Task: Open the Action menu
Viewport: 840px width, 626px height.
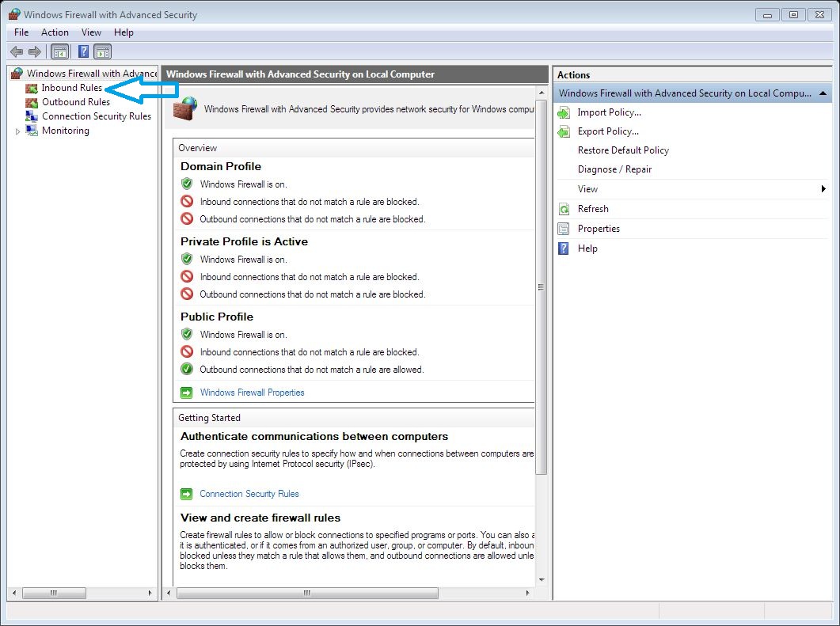Action: (55, 32)
